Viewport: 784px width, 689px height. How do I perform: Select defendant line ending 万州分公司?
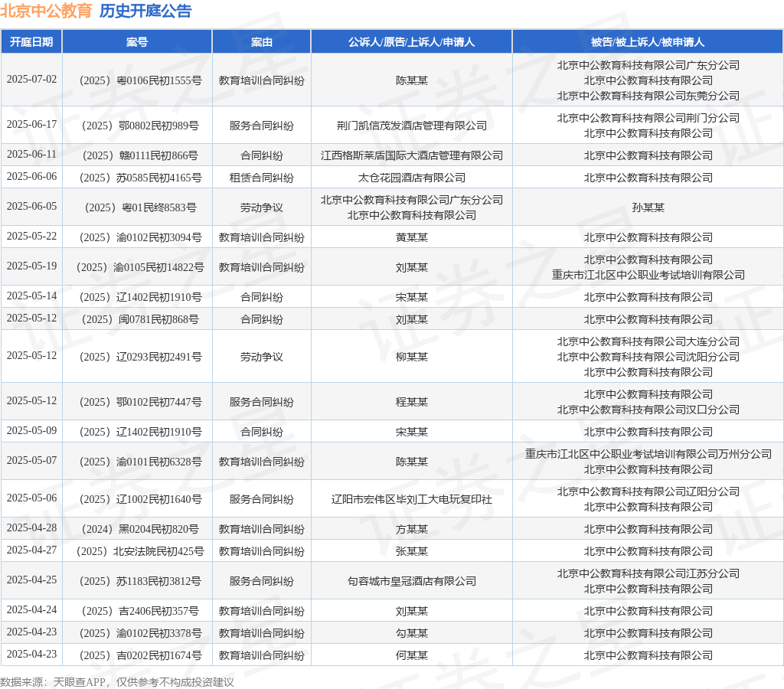(x=648, y=454)
